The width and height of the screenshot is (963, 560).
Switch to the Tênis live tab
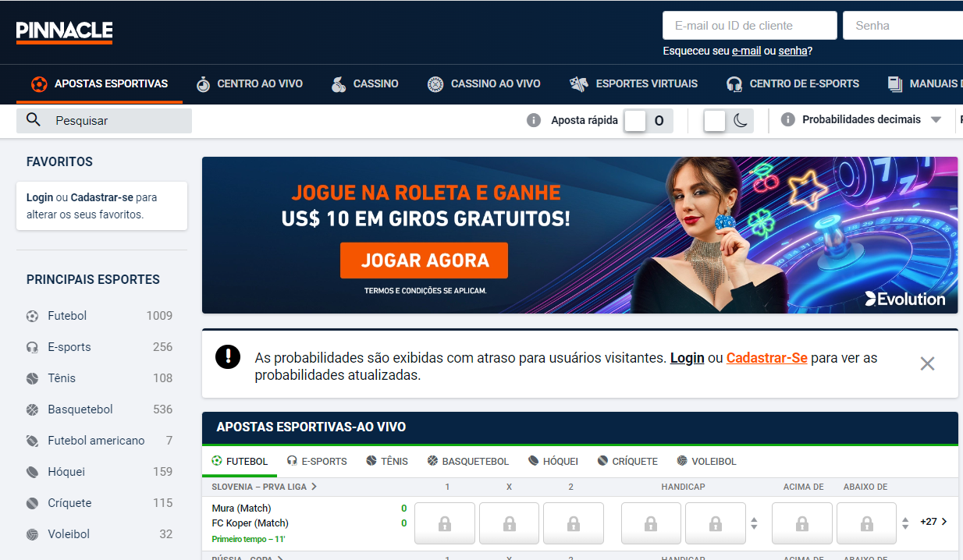(x=387, y=461)
